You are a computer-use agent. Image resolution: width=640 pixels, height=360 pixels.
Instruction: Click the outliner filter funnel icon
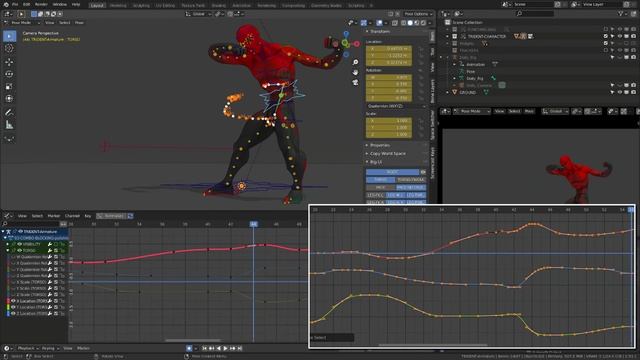(621, 14)
